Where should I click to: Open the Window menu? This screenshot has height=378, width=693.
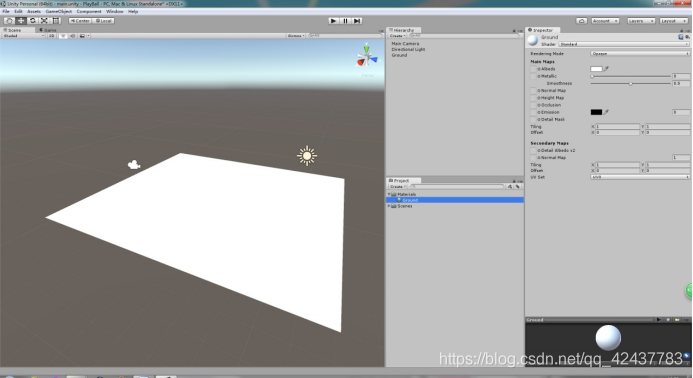(114, 11)
